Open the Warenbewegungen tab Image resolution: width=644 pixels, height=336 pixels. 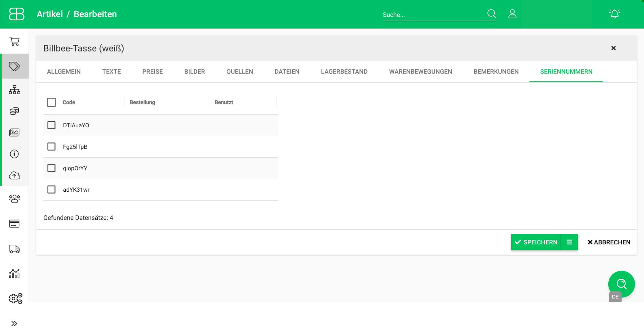[x=421, y=71]
